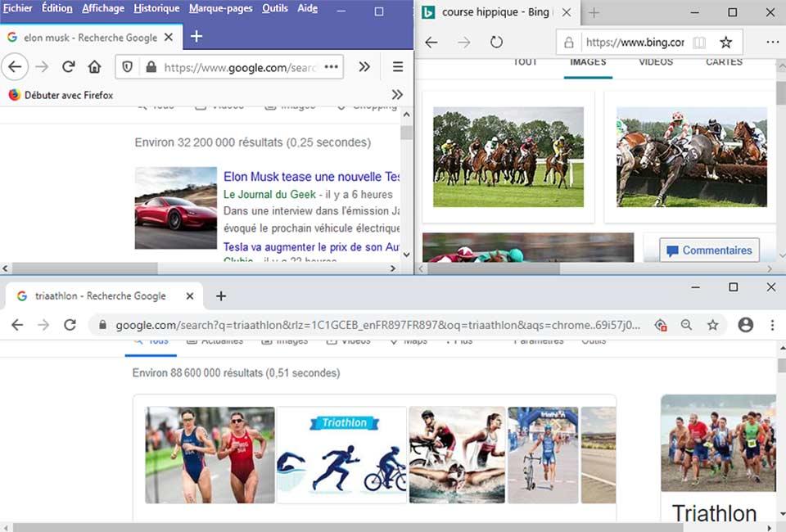Viewport: 786px width, 532px height.
Task: Open Firefox home page icon
Action: pos(95,66)
